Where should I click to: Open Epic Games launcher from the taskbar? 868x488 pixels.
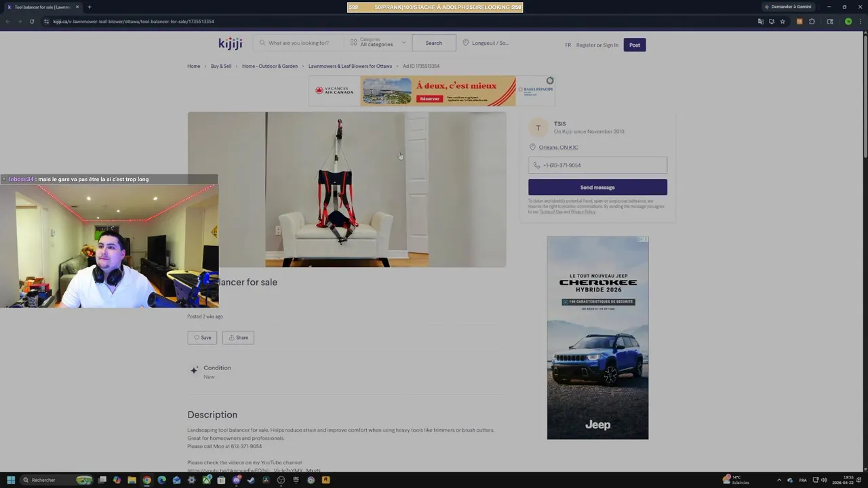click(296, 480)
